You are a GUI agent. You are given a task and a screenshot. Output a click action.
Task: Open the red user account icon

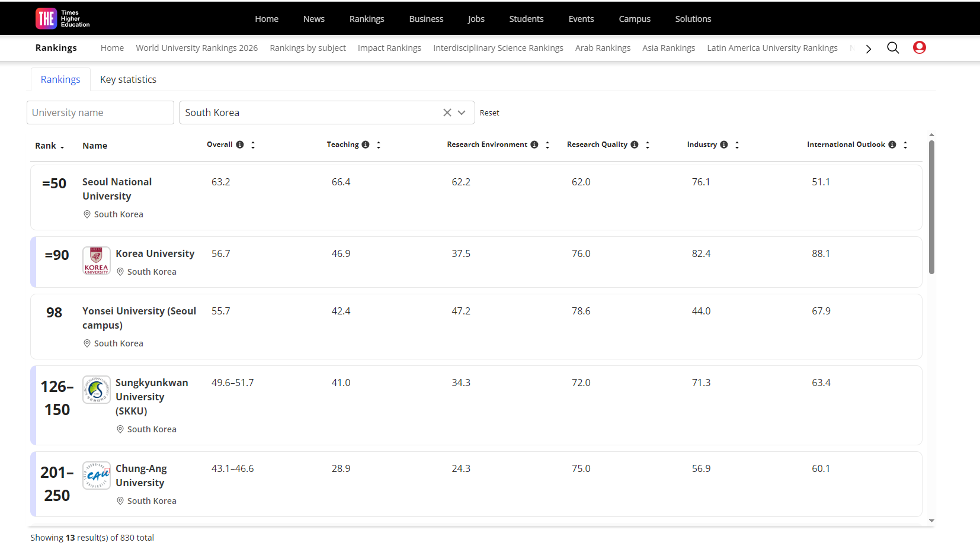920,47
